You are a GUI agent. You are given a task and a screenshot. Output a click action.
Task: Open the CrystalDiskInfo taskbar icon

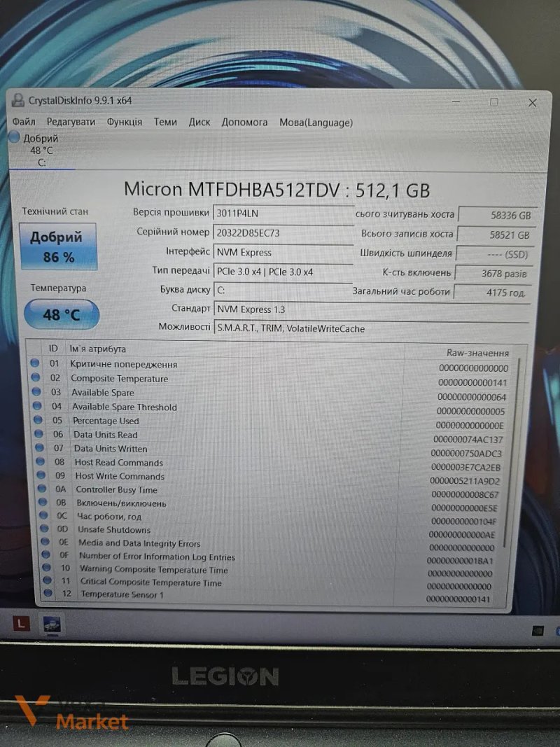[x=52, y=624]
